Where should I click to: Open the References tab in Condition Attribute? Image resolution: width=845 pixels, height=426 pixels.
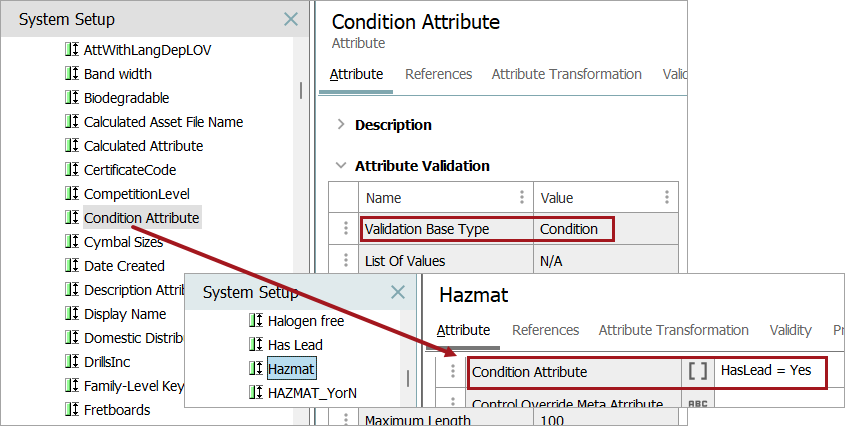click(438, 74)
